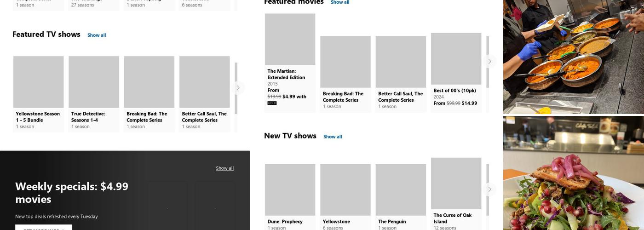Select Better Call Saul in Featured TV shows

point(204,82)
